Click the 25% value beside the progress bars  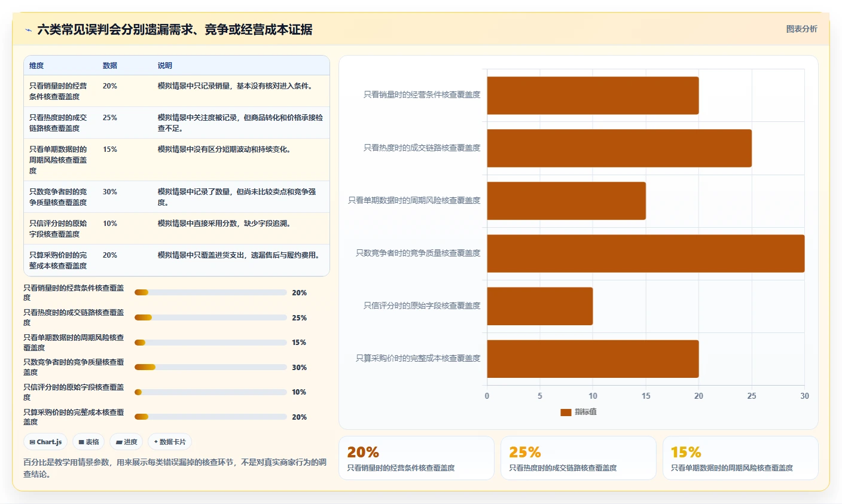click(x=300, y=318)
